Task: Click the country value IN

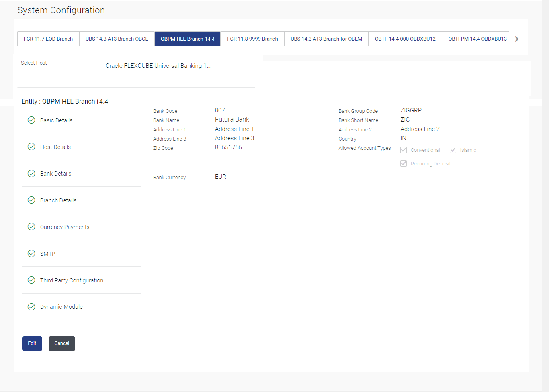Action: (x=403, y=138)
